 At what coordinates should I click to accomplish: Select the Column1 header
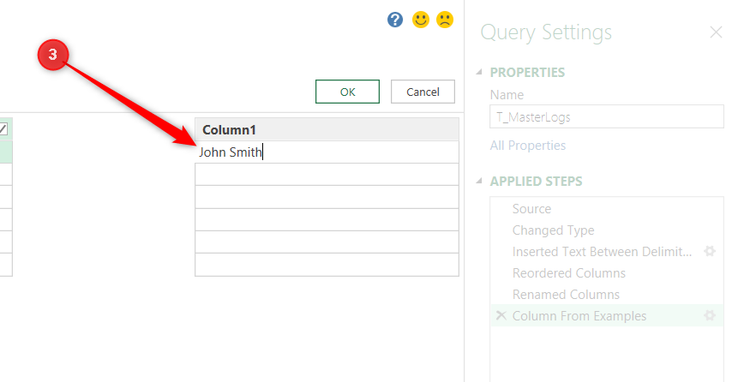tap(327, 130)
